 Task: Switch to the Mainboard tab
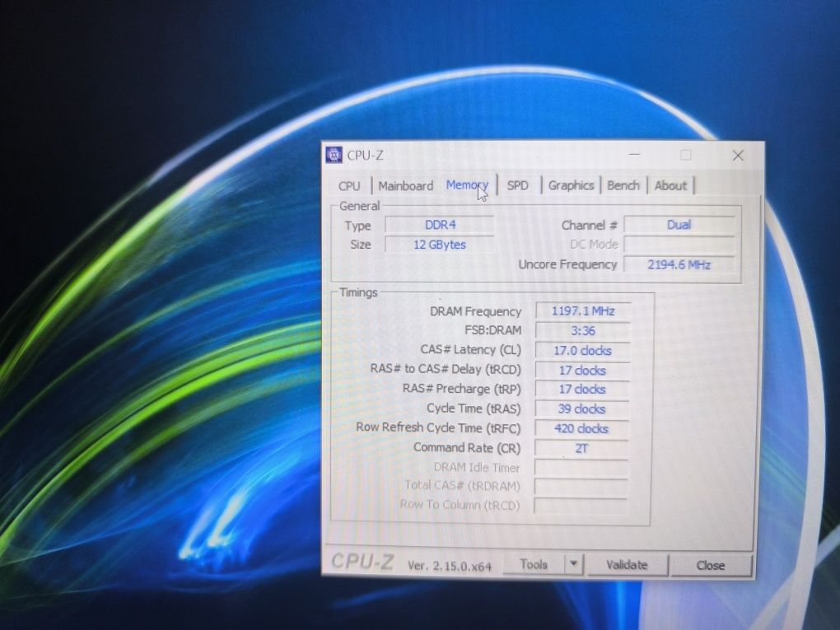coord(405,186)
